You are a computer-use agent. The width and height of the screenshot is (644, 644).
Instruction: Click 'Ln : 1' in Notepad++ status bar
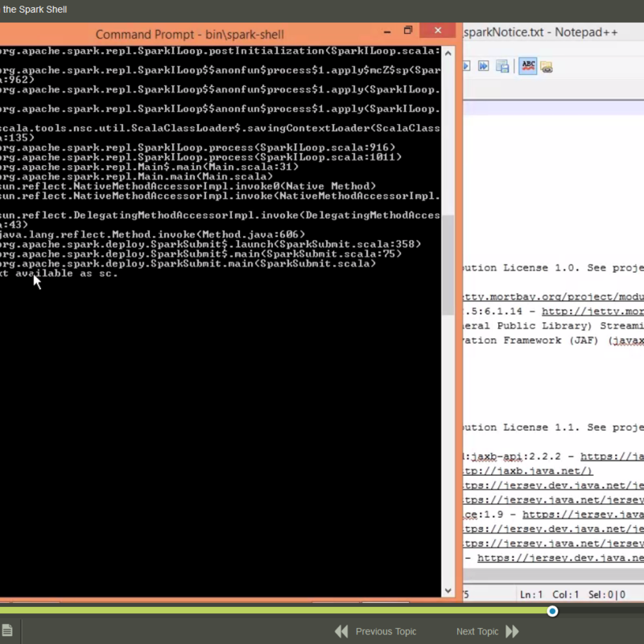(x=531, y=595)
